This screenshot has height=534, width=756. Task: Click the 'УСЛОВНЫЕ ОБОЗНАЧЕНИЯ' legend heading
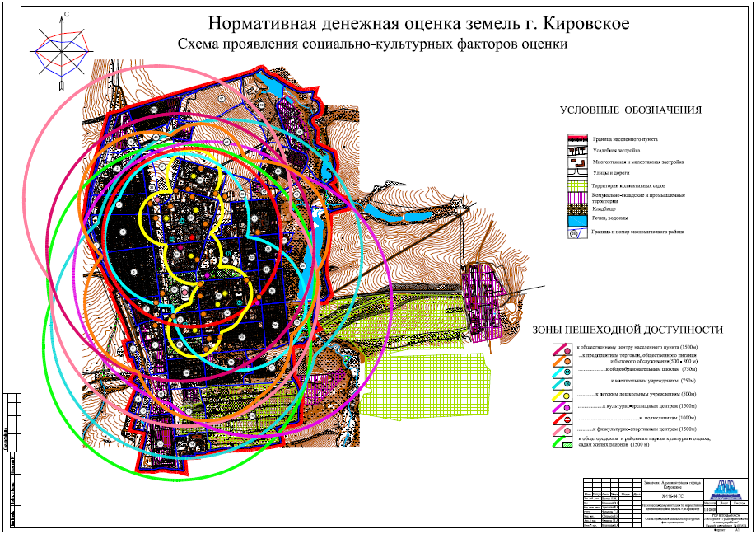click(x=630, y=110)
